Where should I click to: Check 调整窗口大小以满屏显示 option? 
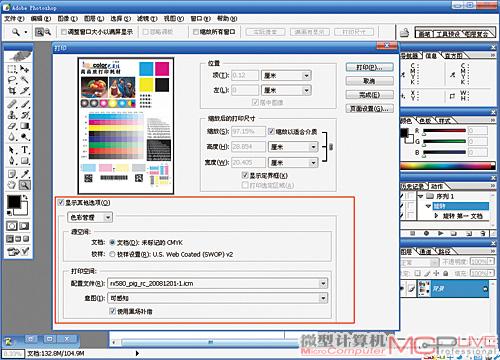pyautogui.click(x=64, y=32)
